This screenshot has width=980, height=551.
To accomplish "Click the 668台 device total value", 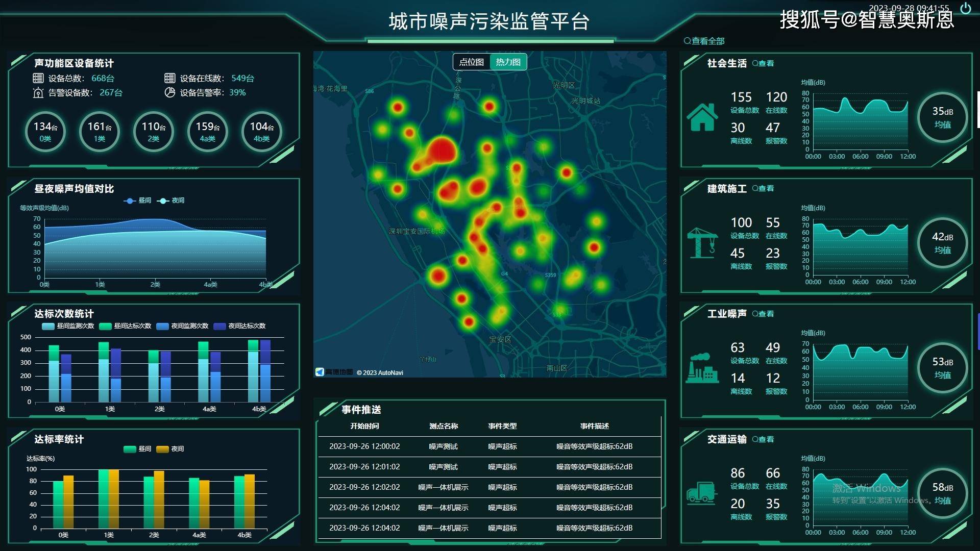I will (x=103, y=78).
